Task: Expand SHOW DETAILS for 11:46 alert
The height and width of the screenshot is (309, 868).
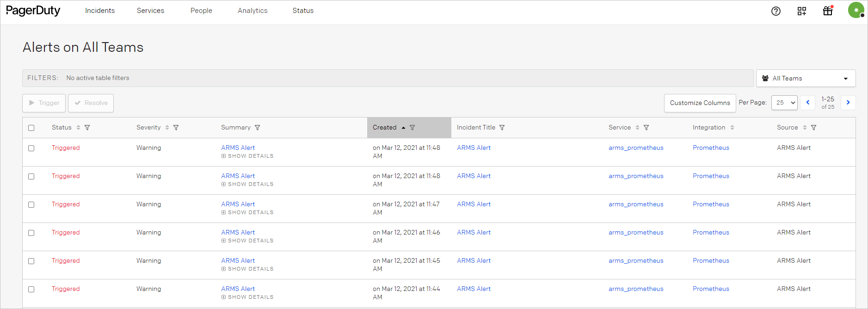Action: (247, 241)
